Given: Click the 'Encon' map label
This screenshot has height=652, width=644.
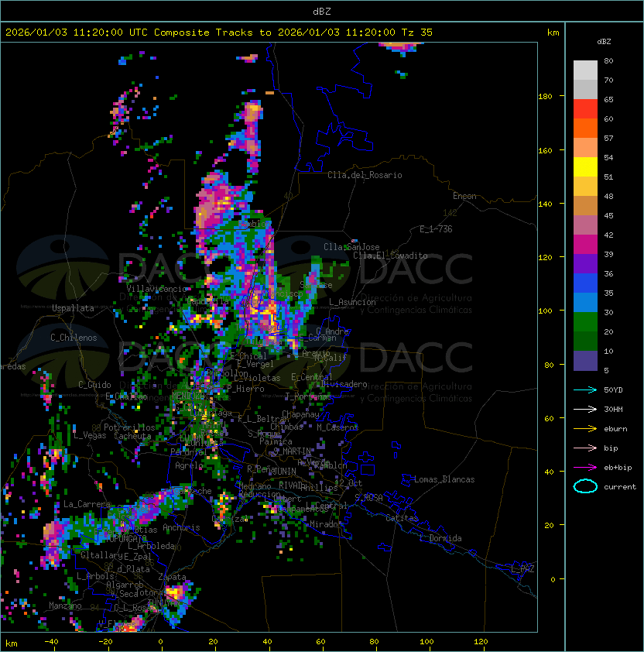Looking at the screenshot, I should point(464,196).
